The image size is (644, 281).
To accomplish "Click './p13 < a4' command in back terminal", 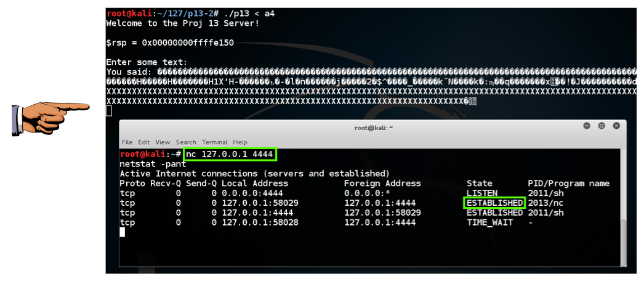I will (x=249, y=14).
